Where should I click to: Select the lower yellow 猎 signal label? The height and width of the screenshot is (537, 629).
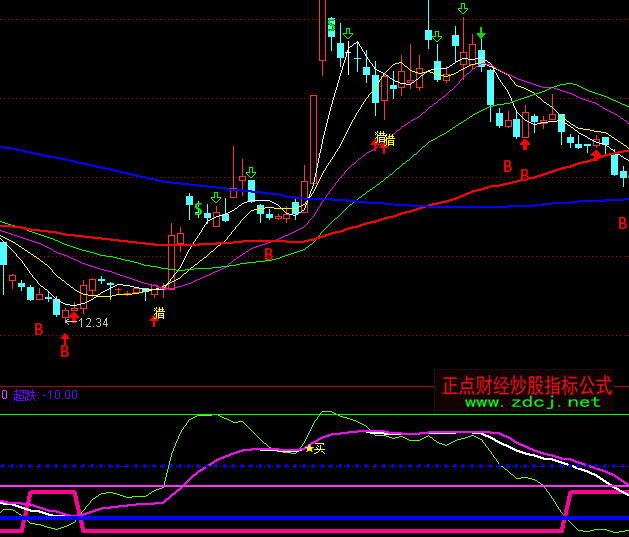tap(160, 313)
